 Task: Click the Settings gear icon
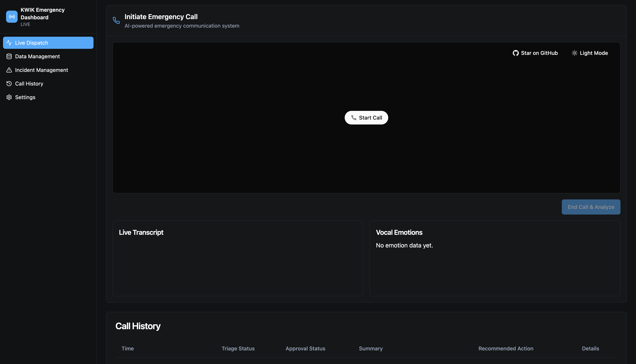tap(9, 97)
